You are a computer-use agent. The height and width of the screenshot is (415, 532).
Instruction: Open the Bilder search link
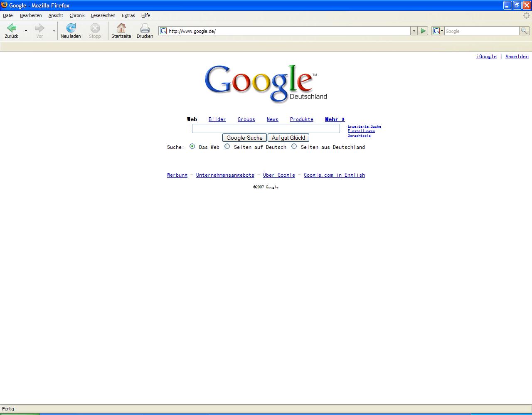point(217,119)
